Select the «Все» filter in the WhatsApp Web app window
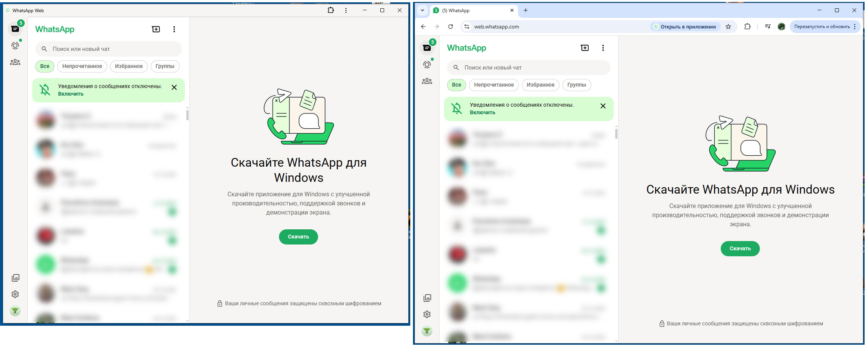 point(45,66)
